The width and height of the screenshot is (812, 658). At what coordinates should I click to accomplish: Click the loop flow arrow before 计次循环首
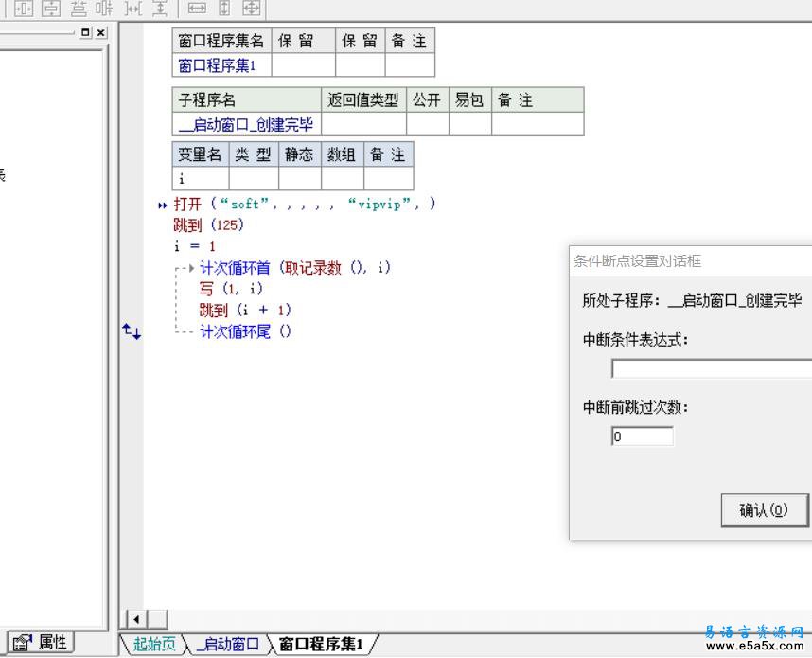click(x=186, y=268)
